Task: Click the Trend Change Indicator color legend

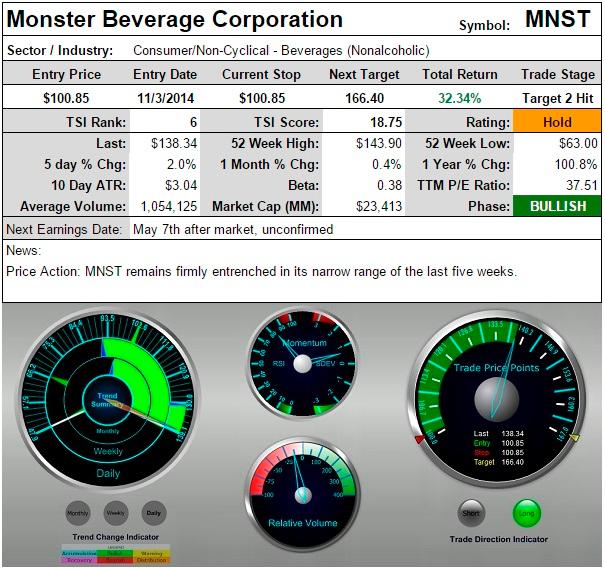Action: [116, 555]
